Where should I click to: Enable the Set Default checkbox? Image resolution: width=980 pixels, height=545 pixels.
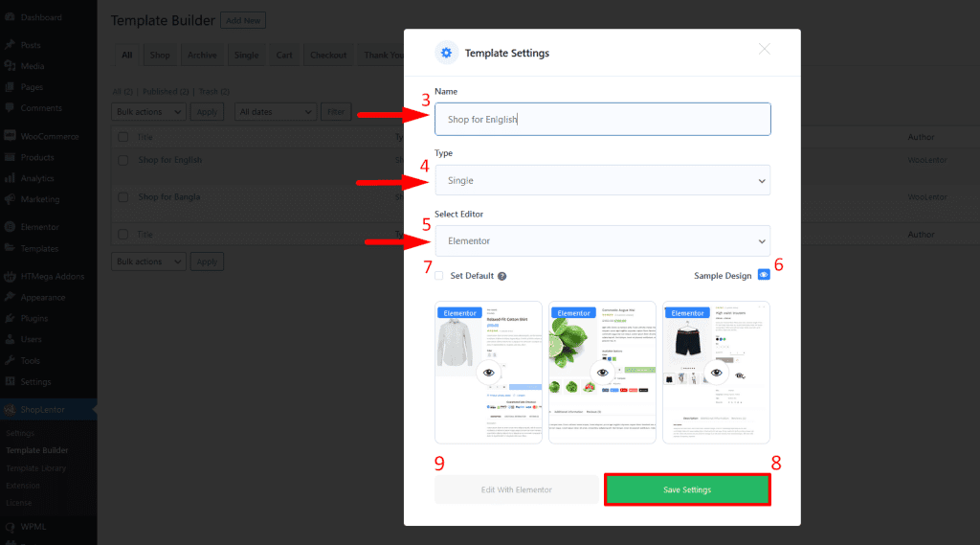tap(438, 276)
